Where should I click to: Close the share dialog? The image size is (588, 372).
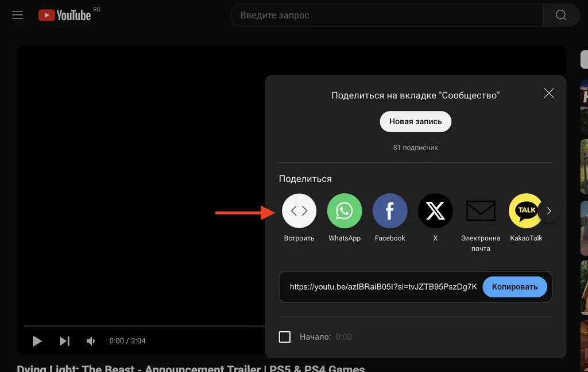(x=548, y=93)
